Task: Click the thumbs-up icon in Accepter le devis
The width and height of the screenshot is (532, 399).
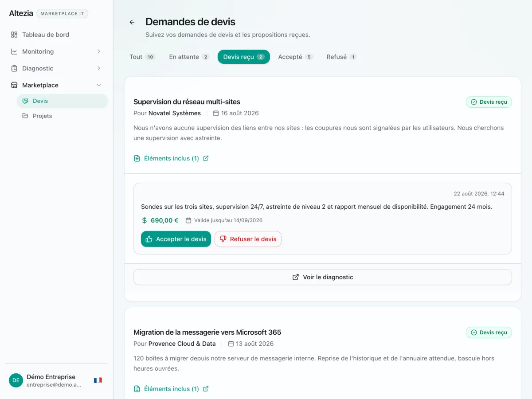Action: (149, 239)
